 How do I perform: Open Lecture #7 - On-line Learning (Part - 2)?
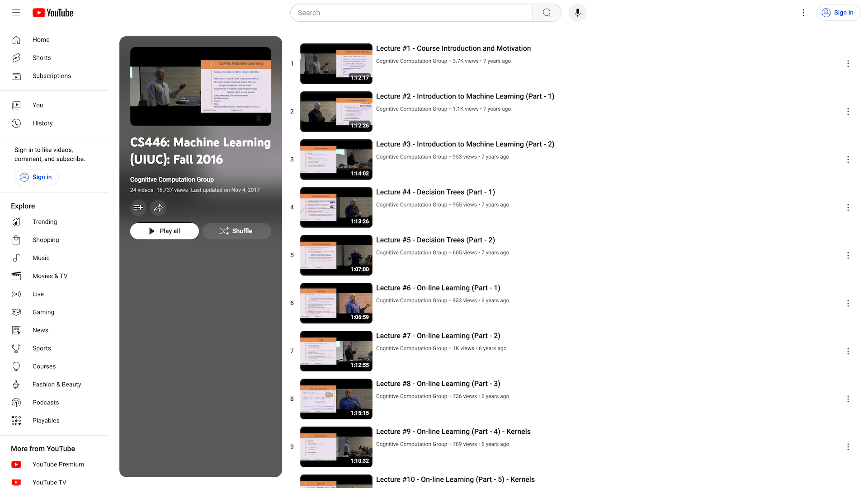tap(438, 336)
